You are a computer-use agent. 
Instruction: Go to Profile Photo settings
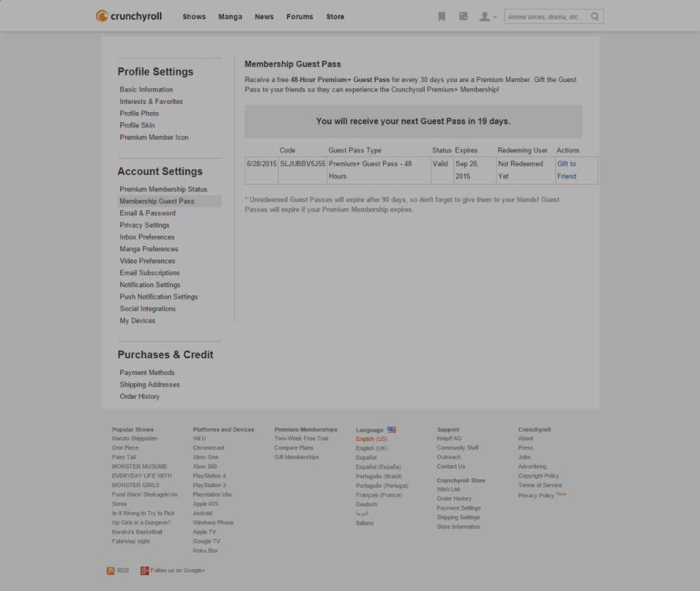pyautogui.click(x=139, y=114)
